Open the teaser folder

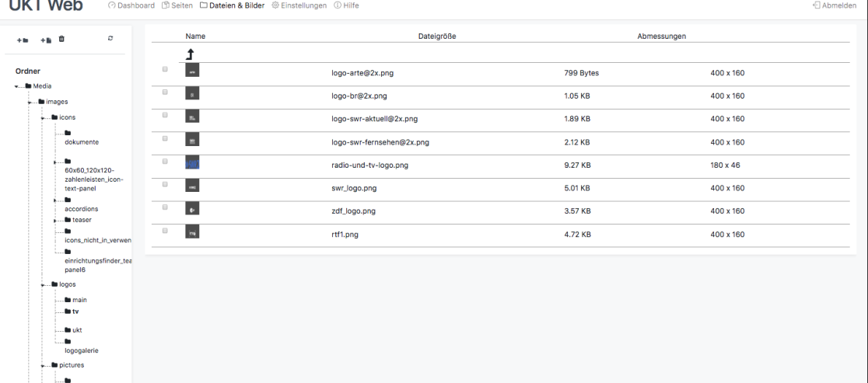78,220
